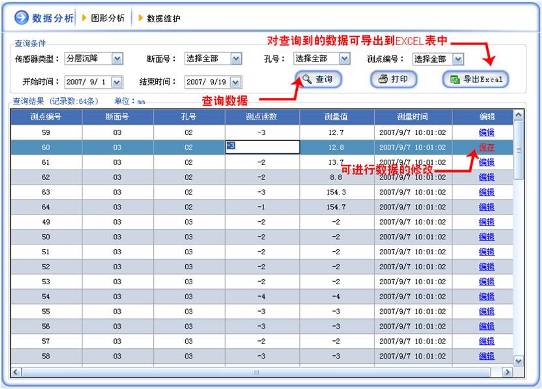
Task: Open the 图形分析 tab
Action: pyautogui.click(x=107, y=18)
